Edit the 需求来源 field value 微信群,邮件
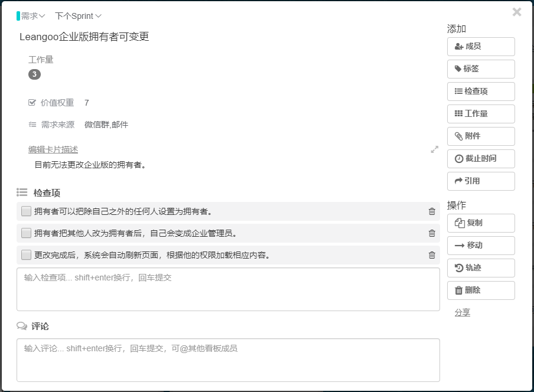 tap(106, 125)
